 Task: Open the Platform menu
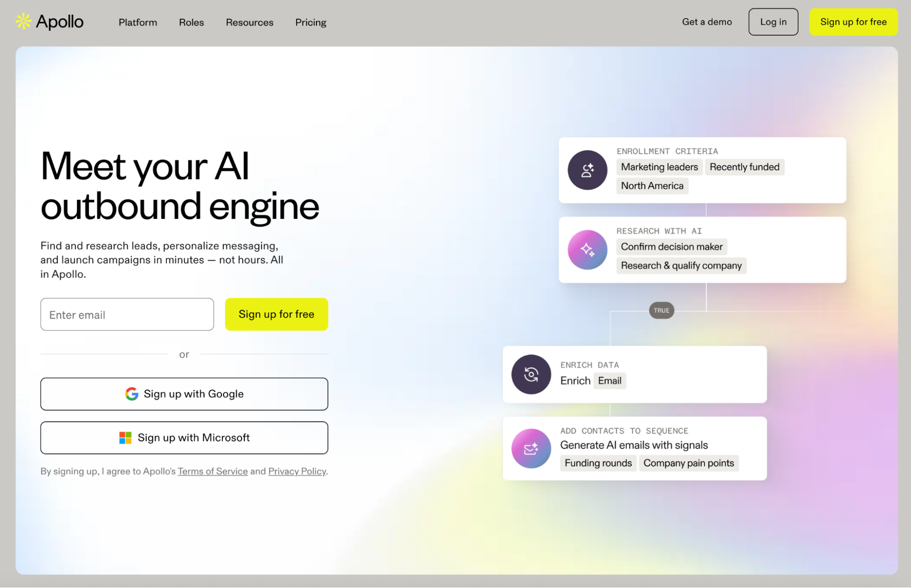tap(138, 22)
